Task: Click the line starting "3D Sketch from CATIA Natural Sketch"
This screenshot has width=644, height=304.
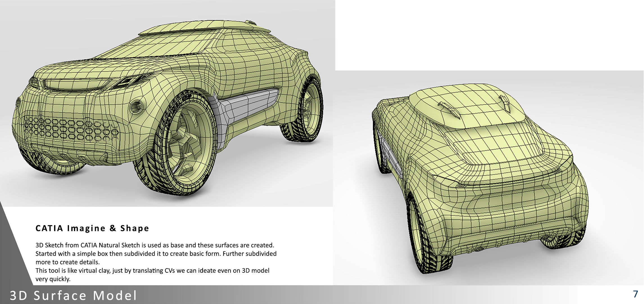Action: [x=155, y=245]
